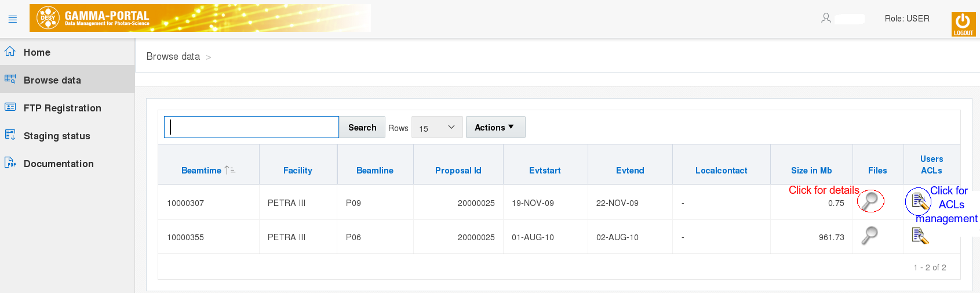Click the Gamma-Portal DESY logo banner
This screenshot has height=293, width=980.
[x=200, y=18]
